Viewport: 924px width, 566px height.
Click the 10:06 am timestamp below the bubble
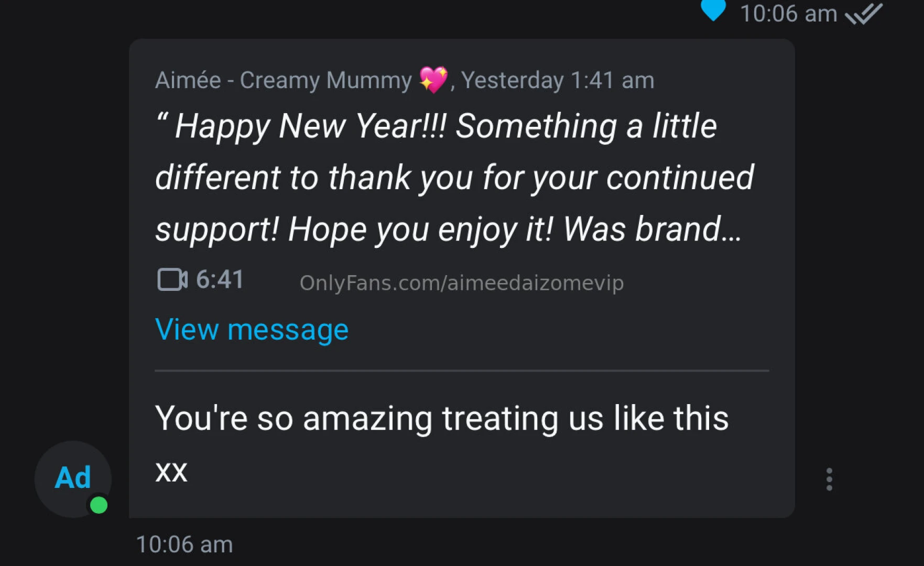point(184,545)
